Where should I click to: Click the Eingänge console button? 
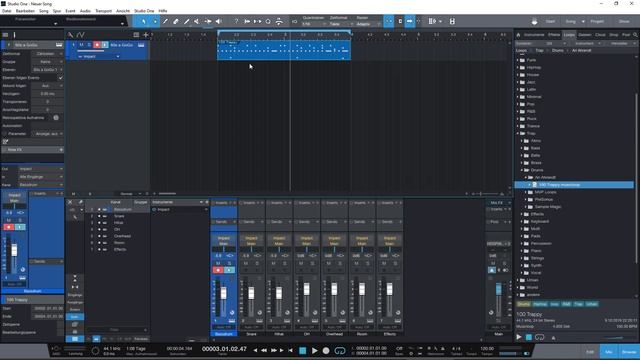click(75, 295)
